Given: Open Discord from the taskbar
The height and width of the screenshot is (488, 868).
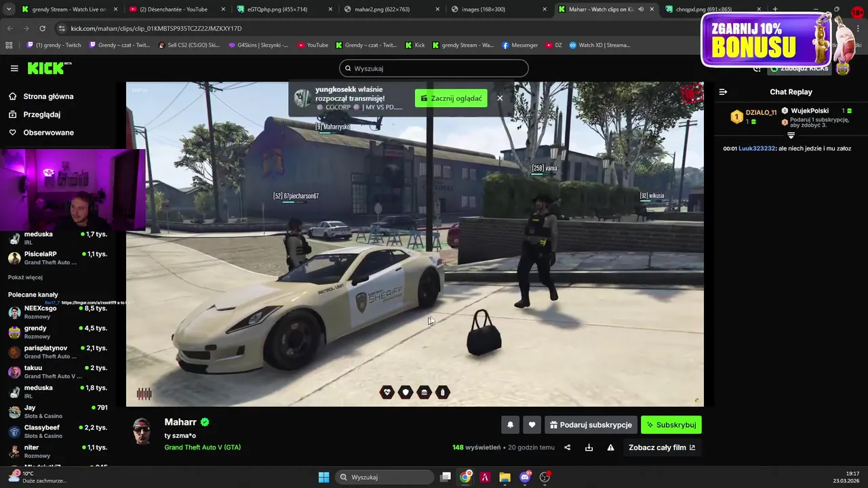Looking at the screenshot, I should pyautogui.click(x=525, y=477).
